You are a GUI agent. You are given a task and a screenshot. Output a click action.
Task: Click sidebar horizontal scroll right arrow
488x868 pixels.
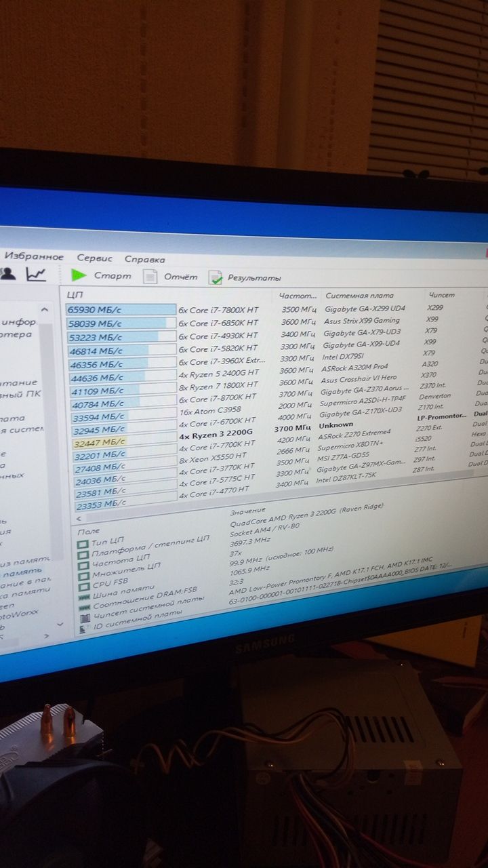coord(47,636)
